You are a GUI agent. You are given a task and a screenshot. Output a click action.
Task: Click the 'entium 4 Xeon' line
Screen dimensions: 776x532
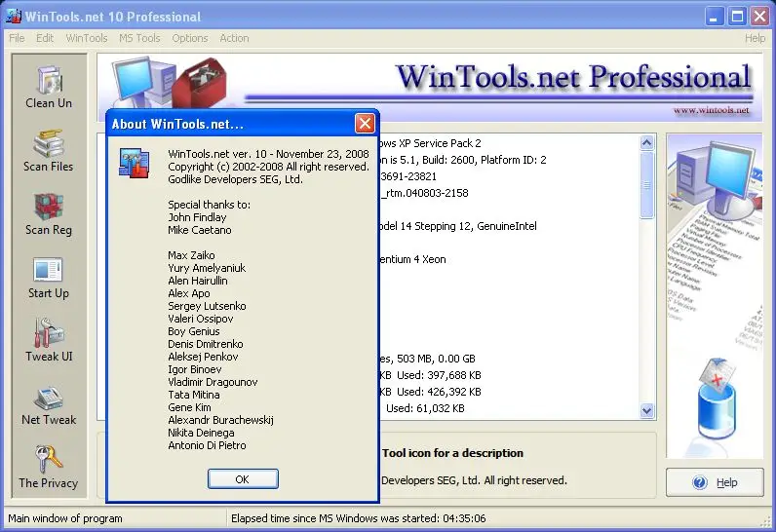point(413,259)
